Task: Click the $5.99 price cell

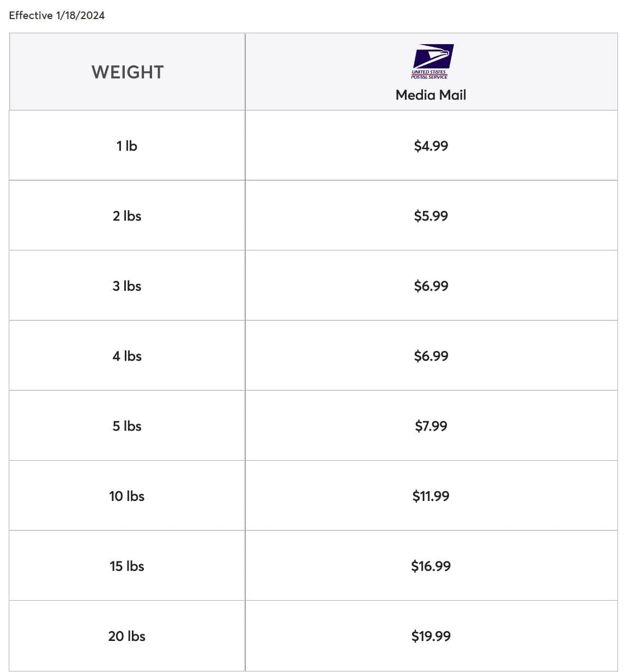Action: (431, 216)
